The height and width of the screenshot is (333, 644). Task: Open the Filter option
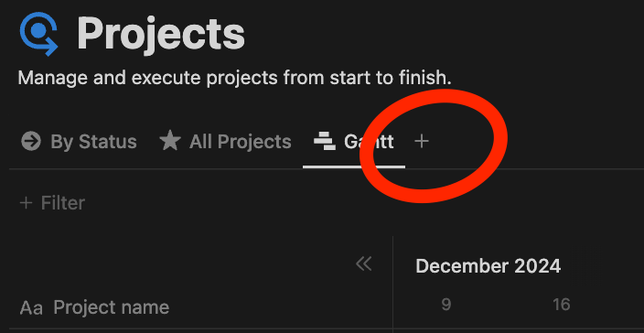(x=52, y=203)
